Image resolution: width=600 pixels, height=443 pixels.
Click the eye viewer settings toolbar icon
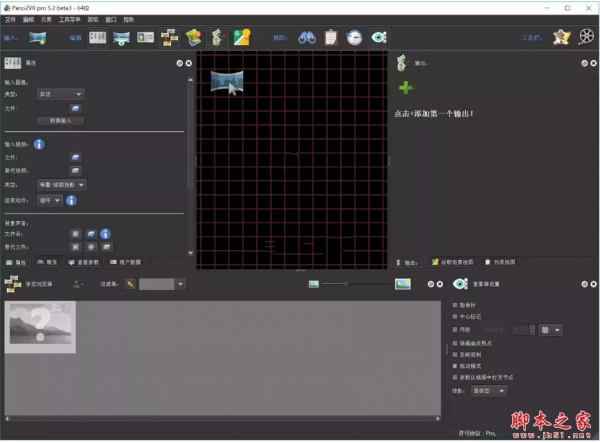coord(379,37)
